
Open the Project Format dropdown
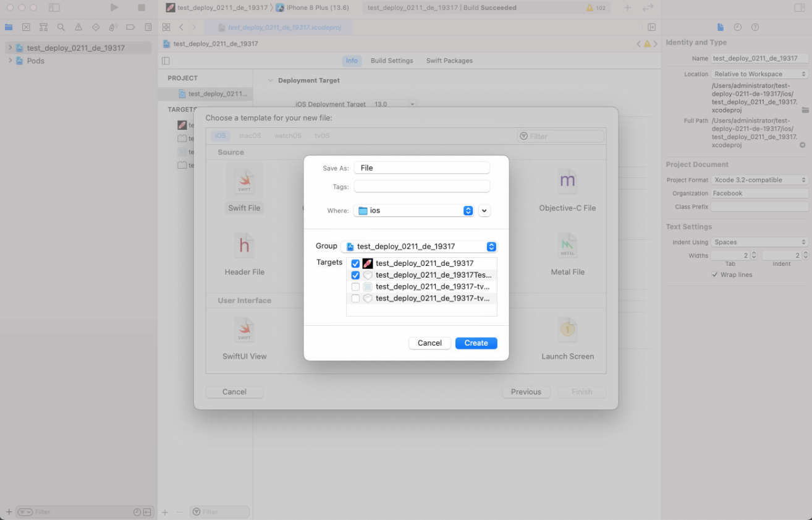(x=759, y=180)
